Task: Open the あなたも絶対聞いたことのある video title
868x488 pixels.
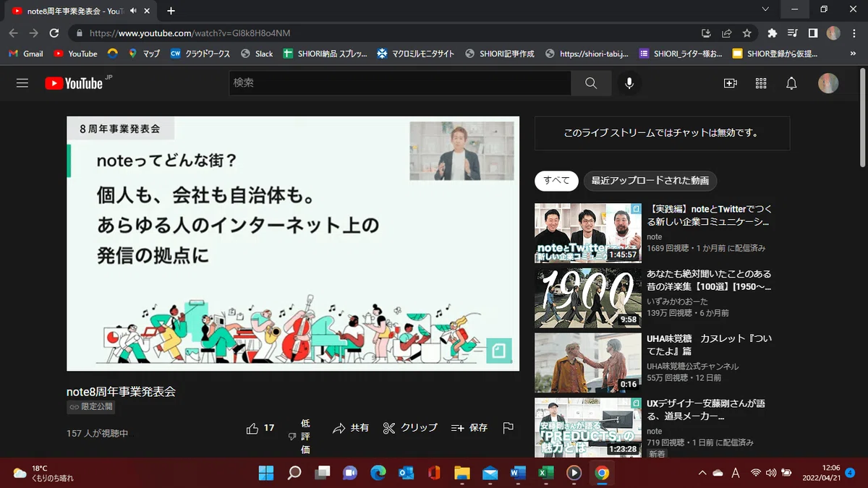Action: click(x=709, y=281)
